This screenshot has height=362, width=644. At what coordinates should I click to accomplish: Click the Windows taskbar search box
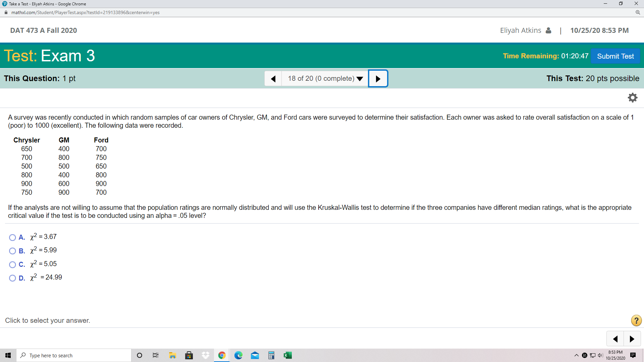74,355
